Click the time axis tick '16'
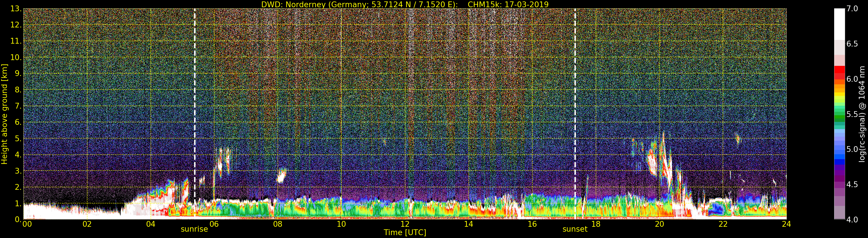The height and width of the screenshot is (238, 868). tap(532, 224)
